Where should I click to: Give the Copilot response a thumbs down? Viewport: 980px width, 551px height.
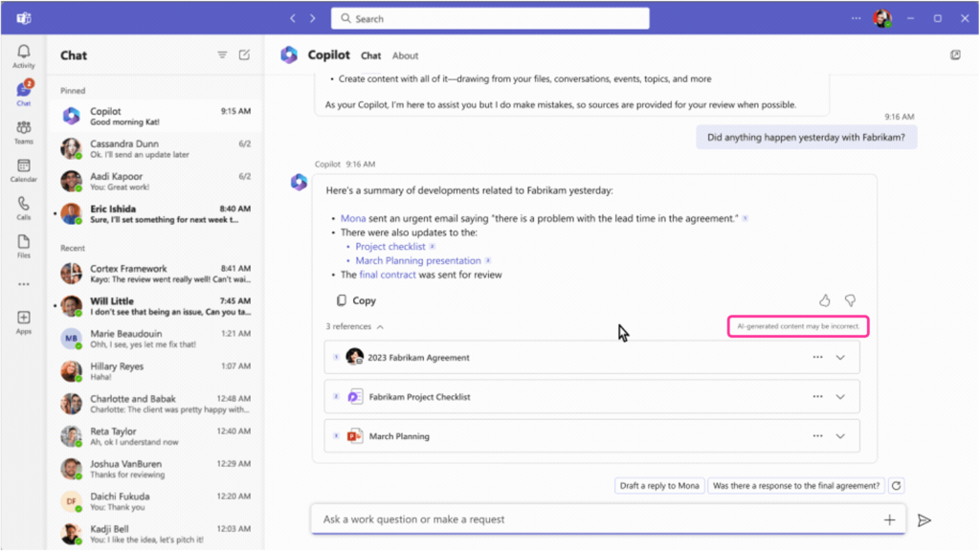(x=850, y=300)
